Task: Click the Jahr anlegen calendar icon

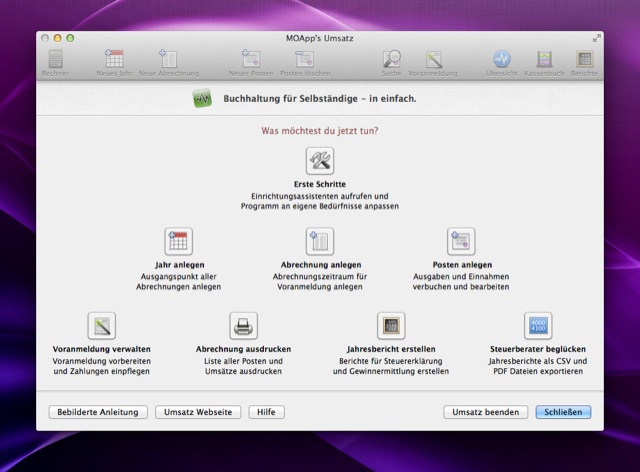Action: click(x=178, y=241)
